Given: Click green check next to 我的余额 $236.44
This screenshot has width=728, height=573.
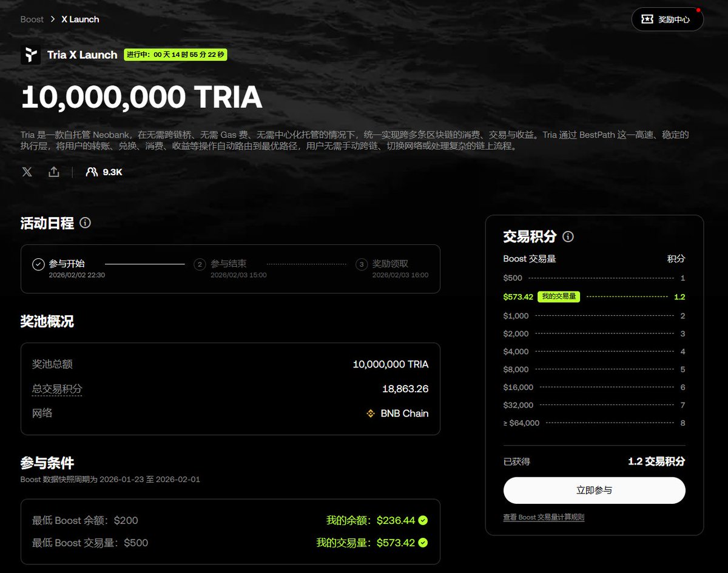Looking at the screenshot, I should click(423, 520).
